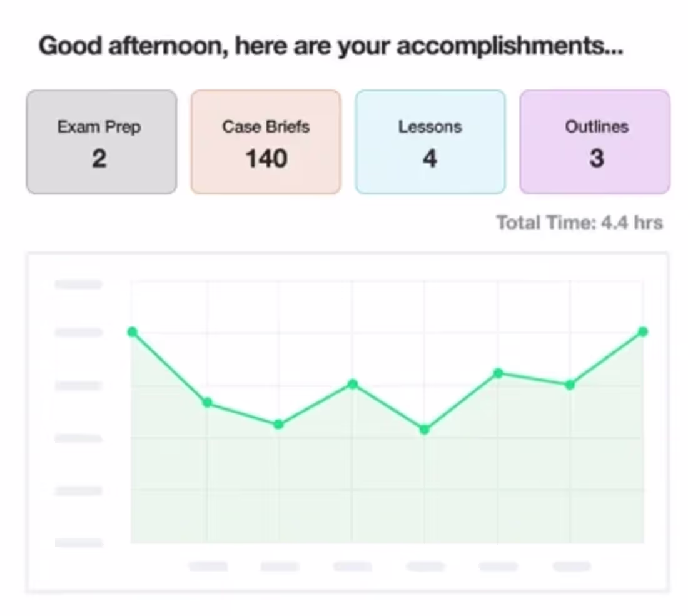Select the last data point on the chart

[x=643, y=331]
